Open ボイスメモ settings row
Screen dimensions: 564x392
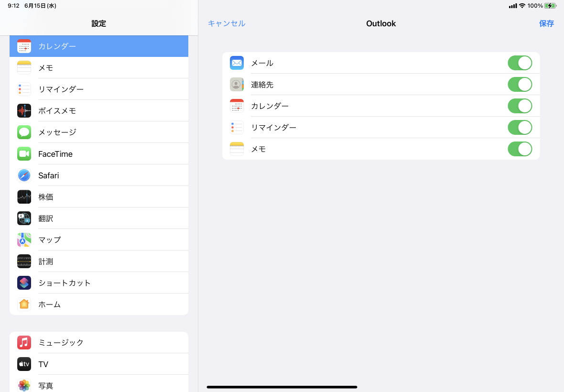[x=99, y=111]
